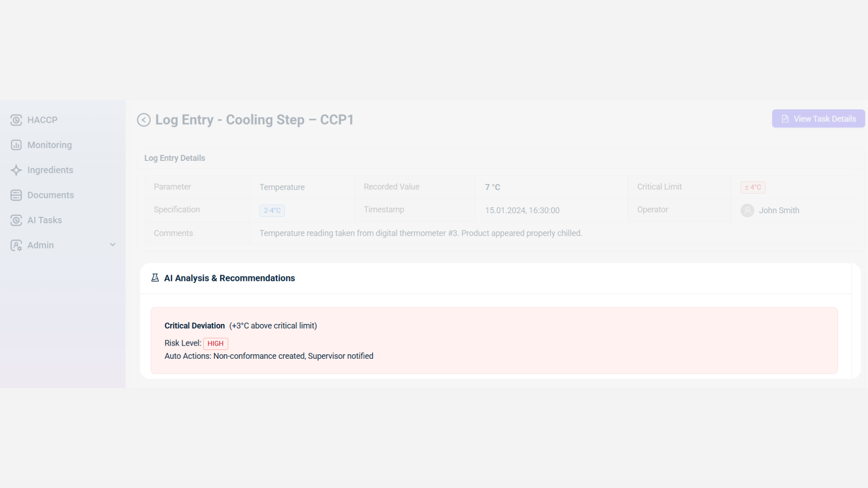Viewport: 868px width, 488px height.
Task: Click the Ingredients sparkle icon
Action: point(16,170)
